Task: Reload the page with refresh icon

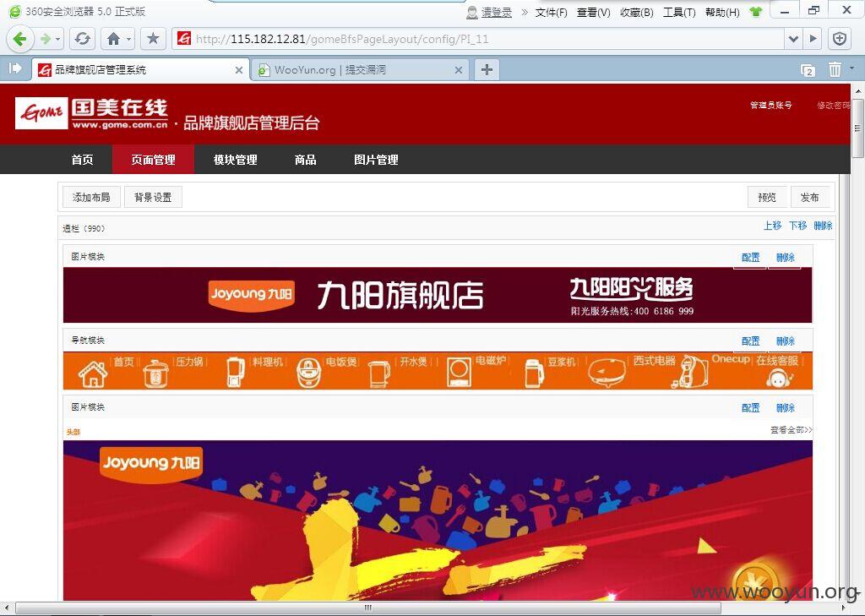Action: [x=83, y=39]
